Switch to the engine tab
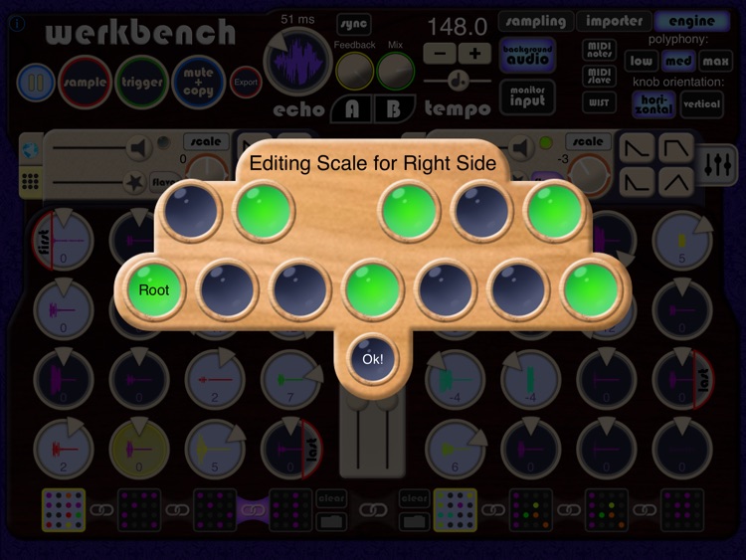Viewport: 746px width, 560px height. [691, 21]
